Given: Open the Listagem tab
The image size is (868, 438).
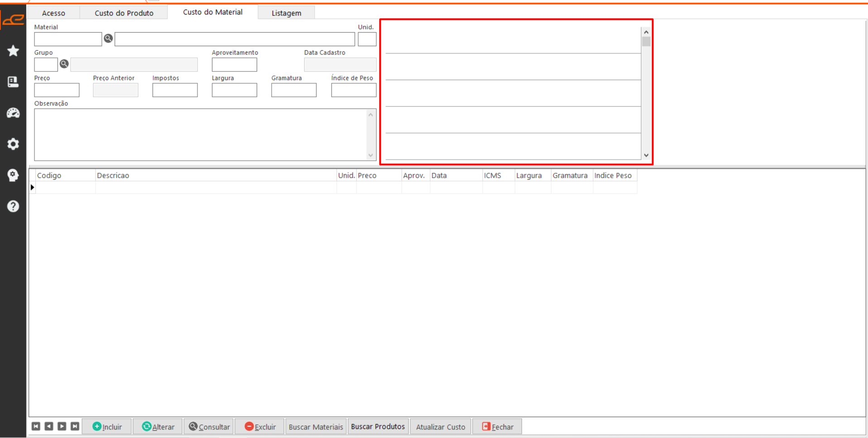Looking at the screenshot, I should 286,13.
